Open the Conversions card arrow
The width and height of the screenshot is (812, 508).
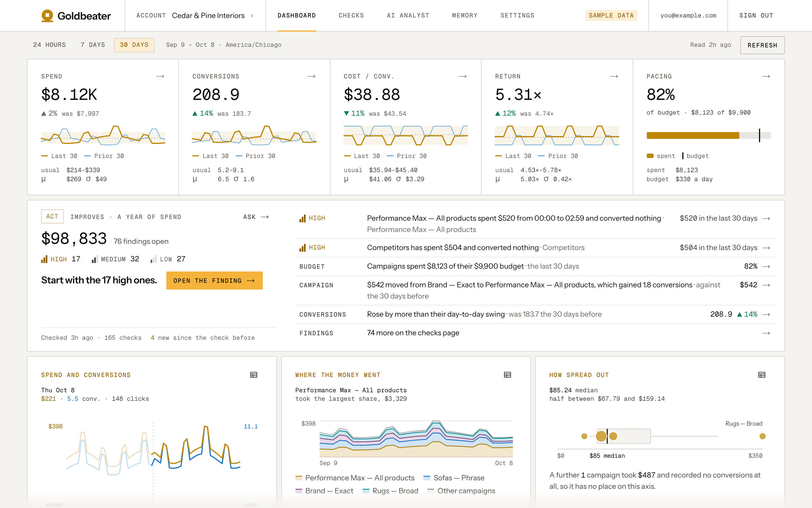(x=311, y=76)
